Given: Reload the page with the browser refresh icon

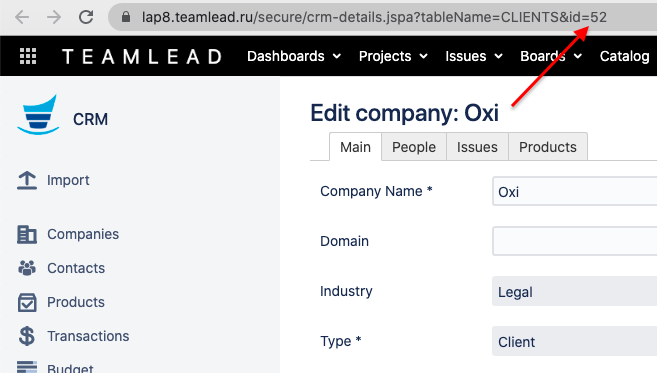Looking at the screenshot, I should (x=86, y=17).
